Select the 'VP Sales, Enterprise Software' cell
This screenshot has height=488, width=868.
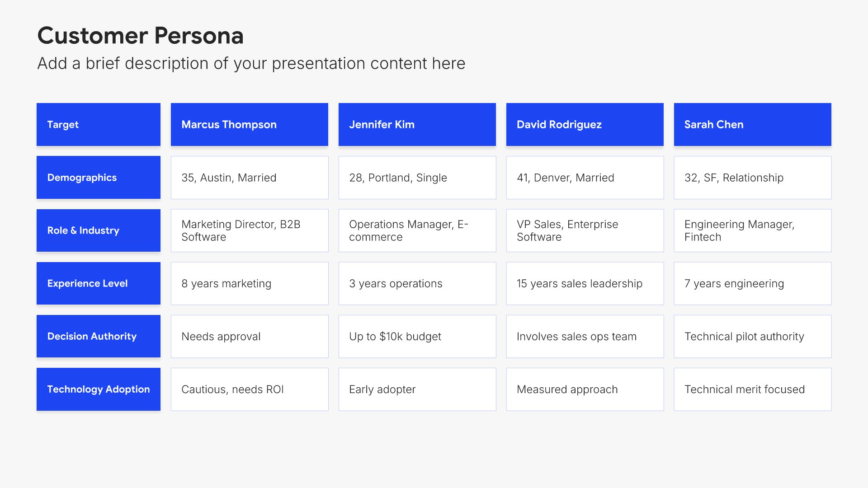tap(585, 230)
